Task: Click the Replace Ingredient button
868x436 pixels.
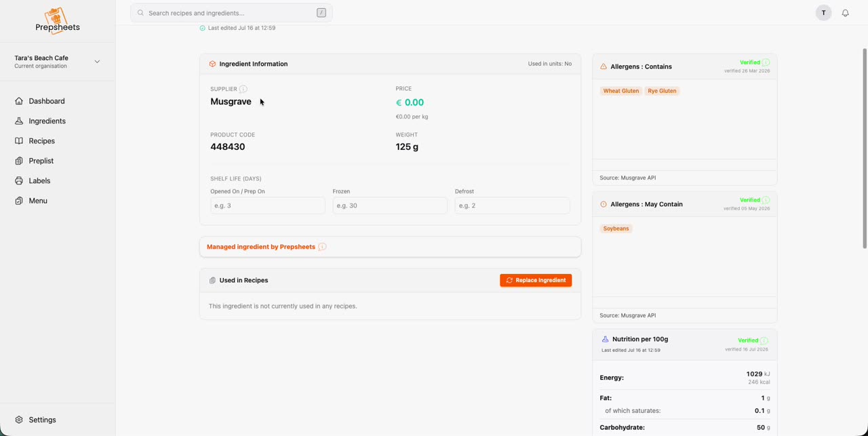Action: click(536, 280)
